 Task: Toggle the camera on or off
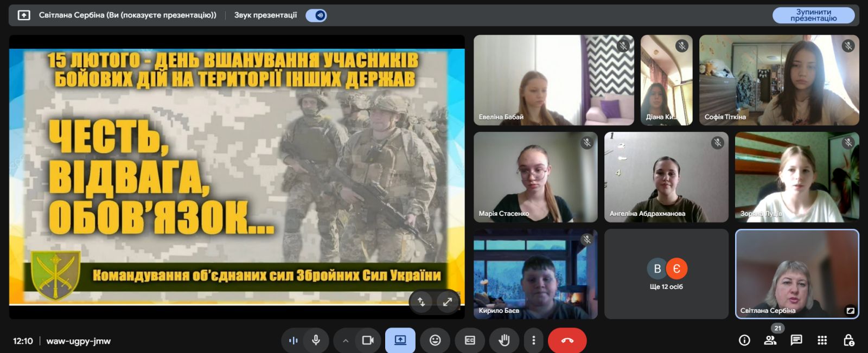368,341
